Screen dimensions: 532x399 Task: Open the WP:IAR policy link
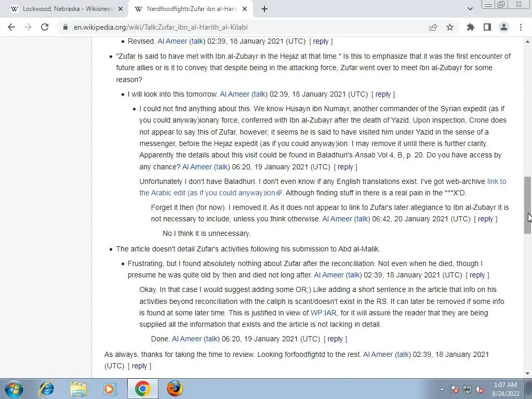click(323, 313)
